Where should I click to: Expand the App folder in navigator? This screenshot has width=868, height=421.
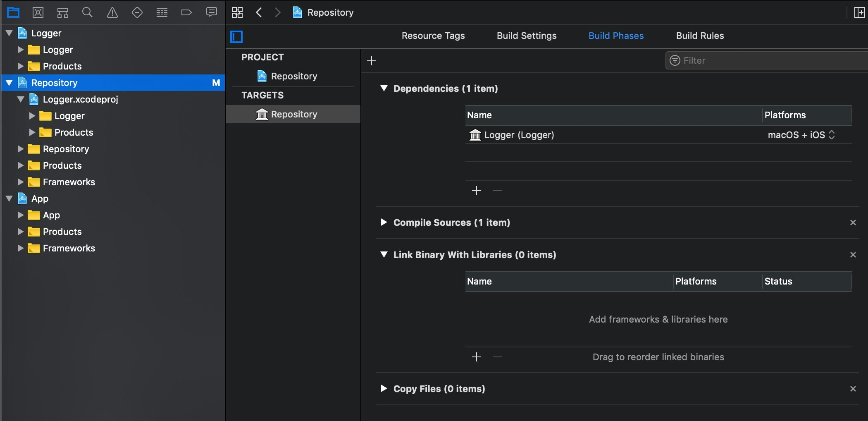click(20, 215)
